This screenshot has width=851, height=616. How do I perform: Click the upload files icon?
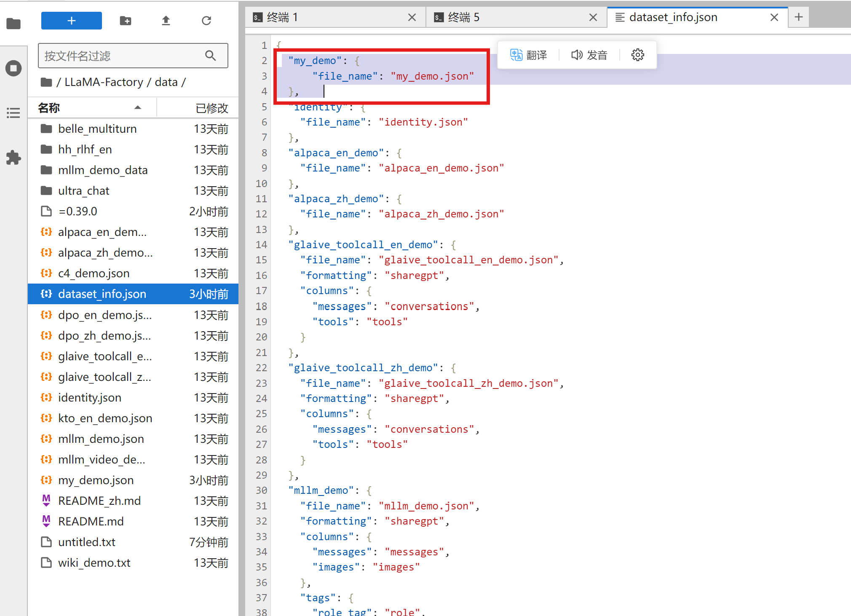tap(166, 21)
